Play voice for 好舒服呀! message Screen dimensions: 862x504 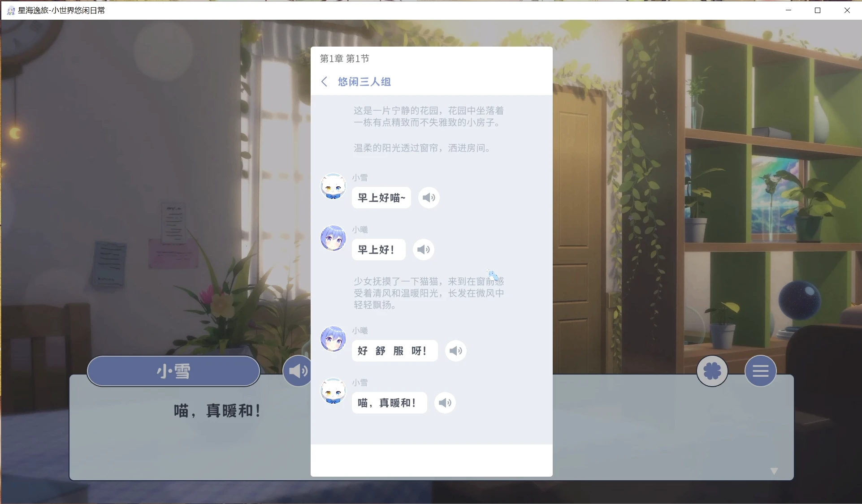tap(456, 351)
